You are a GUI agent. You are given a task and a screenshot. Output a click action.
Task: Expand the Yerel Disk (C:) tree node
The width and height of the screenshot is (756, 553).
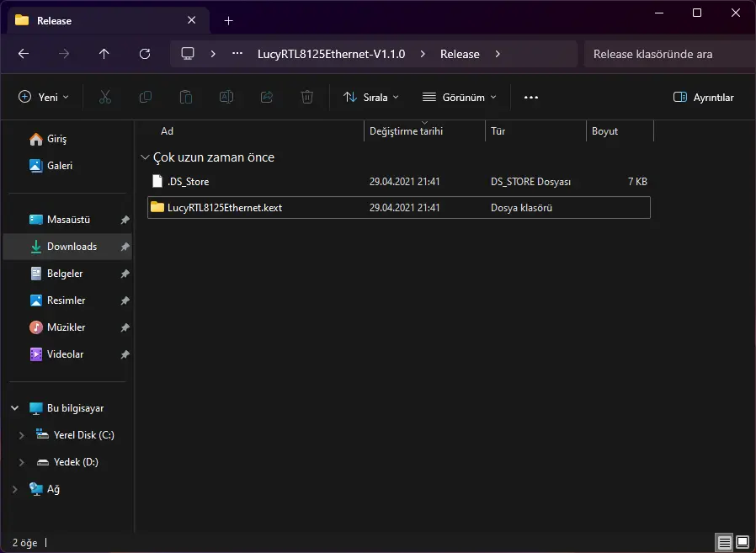click(x=21, y=435)
